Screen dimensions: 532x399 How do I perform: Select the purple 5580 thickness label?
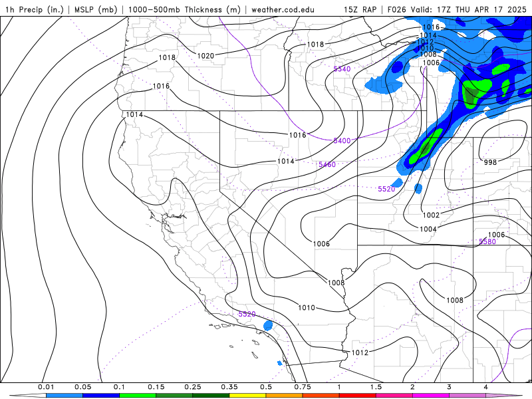487,241
